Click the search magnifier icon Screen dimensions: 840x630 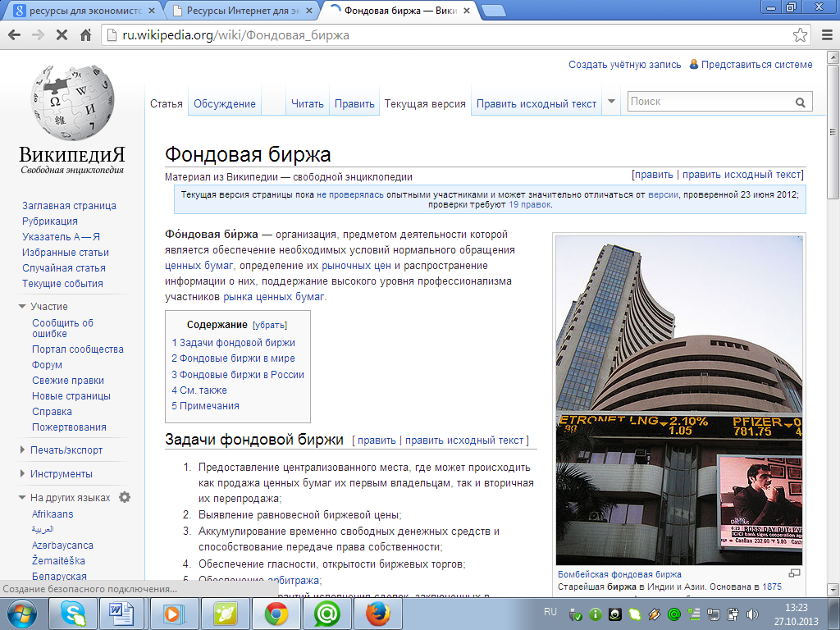click(801, 103)
